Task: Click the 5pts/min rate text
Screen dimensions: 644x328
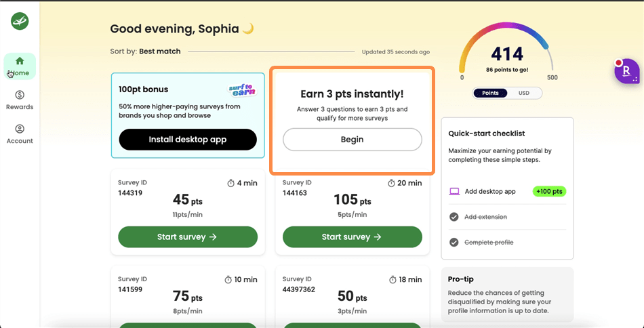Action: pos(353,215)
